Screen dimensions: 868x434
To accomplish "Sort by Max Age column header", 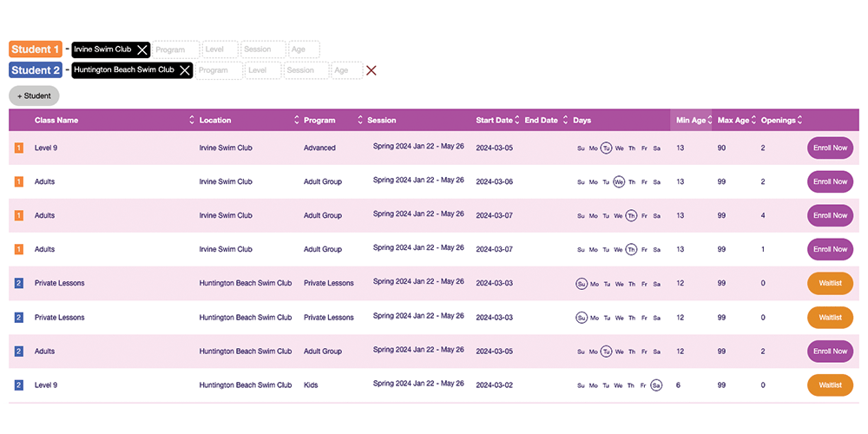I will (733, 120).
